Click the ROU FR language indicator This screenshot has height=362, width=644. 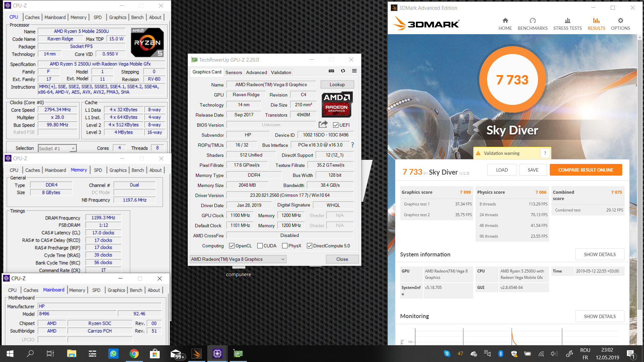(585, 354)
